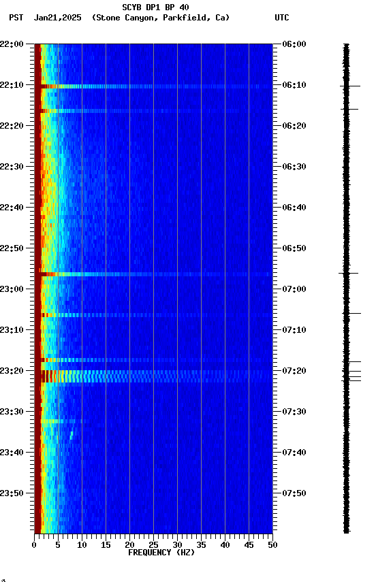376x588 pixels.
Task: Click the 25 Hz frequency tick label
Action: click(153, 545)
